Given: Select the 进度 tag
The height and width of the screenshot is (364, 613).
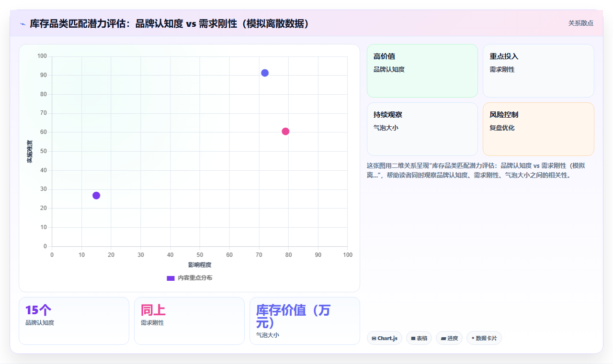Looking at the screenshot, I should [x=449, y=338].
